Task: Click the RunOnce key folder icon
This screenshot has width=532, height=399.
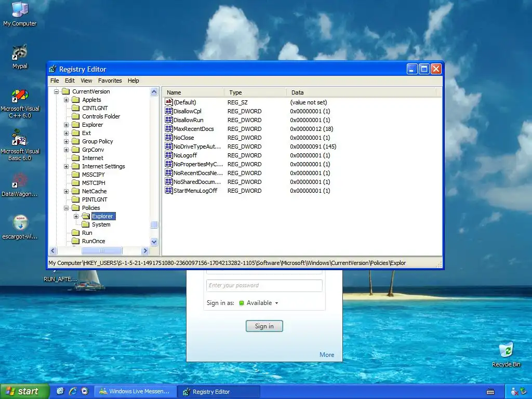Action: 76,241
